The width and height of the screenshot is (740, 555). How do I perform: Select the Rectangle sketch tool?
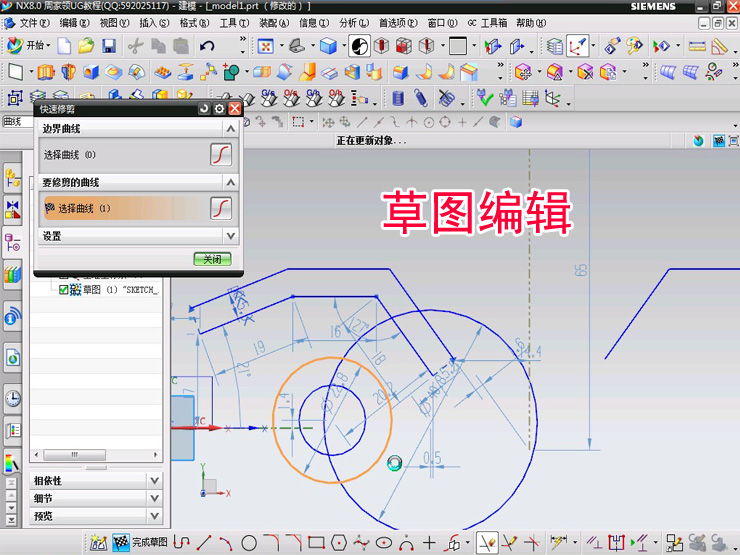pos(316,543)
